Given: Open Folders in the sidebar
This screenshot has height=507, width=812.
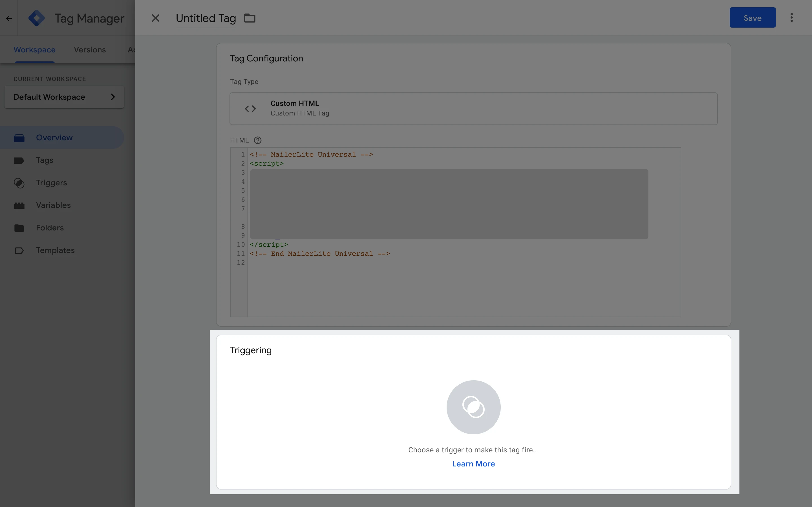Looking at the screenshot, I should [50, 228].
